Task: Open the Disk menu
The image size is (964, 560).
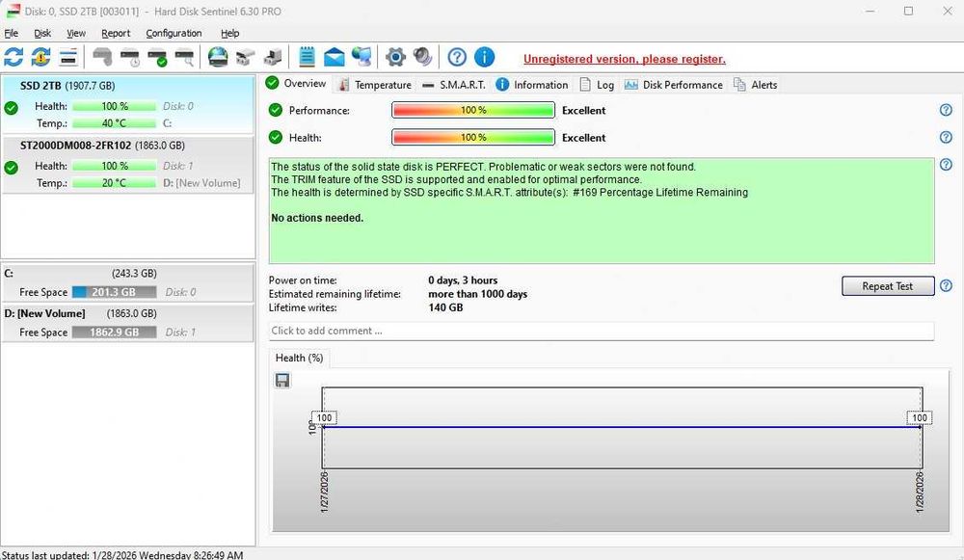Action: tap(42, 33)
